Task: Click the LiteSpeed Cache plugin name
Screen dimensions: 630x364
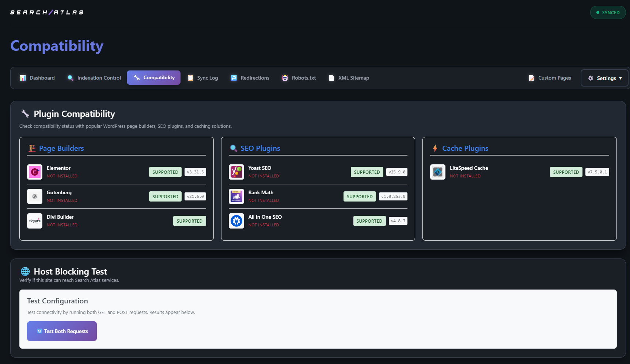Action: 469,168
